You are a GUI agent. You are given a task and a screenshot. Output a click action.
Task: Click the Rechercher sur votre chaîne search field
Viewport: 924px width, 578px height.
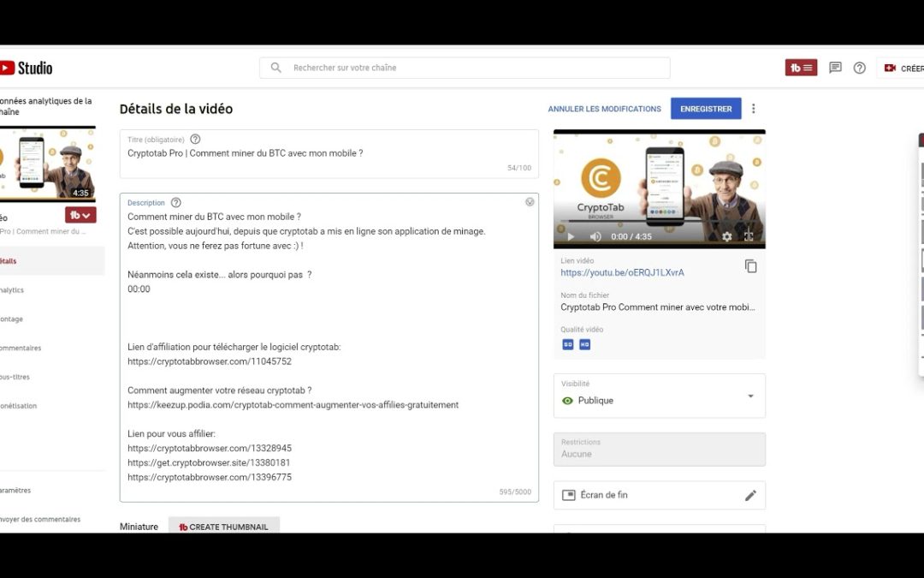[465, 67]
